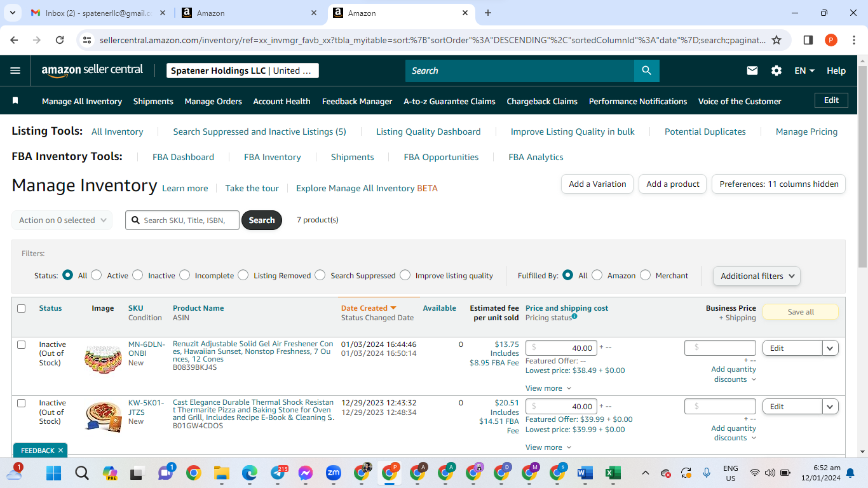The height and width of the screenshot is (488, 868).
Task: Close the Gmail Inbox tab
Action: coord(163,13)
